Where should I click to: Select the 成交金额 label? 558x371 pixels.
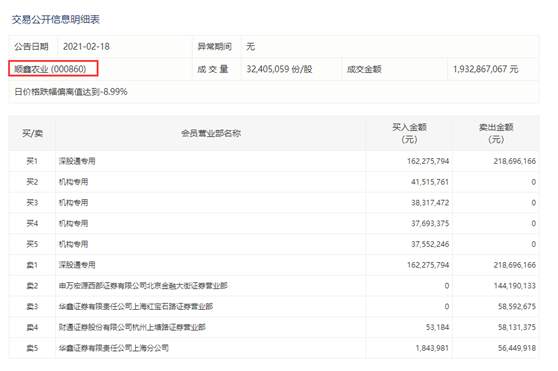[x=364, y=69]
